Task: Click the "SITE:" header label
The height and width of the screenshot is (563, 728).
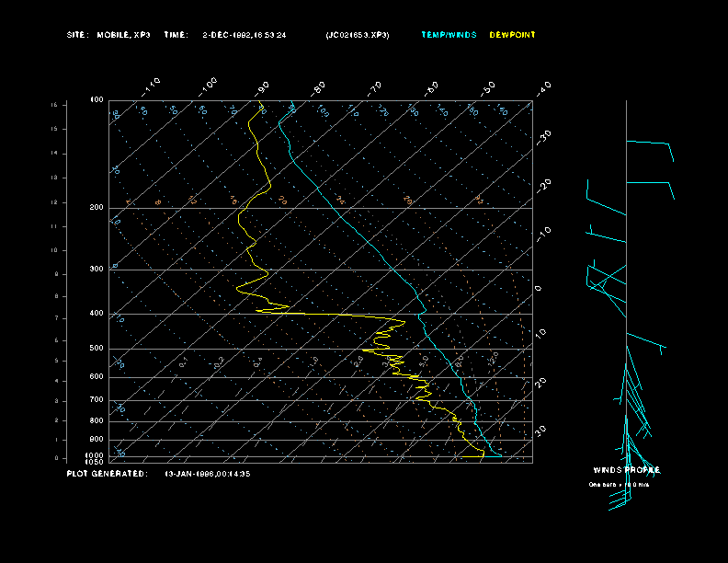Action: [77, 35]
